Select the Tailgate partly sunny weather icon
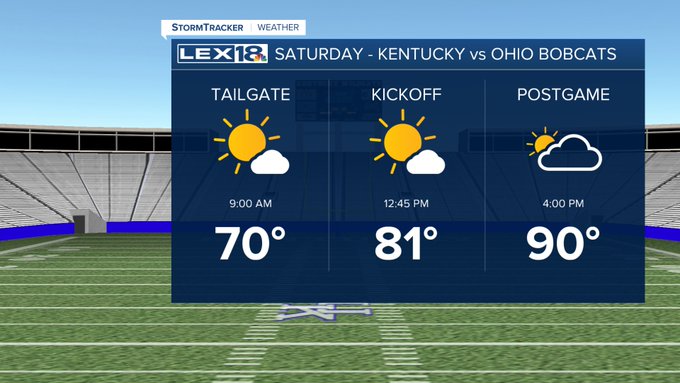Image resolution: width=680 pixels, height=383 pixels. click(x=251, y=142)
